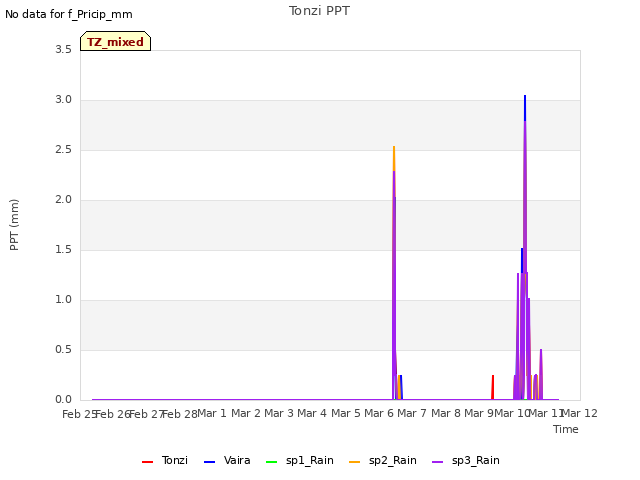Click the 1.5 y-axis tick label
This screenshot has height=480, width=640.
[63, 249]
